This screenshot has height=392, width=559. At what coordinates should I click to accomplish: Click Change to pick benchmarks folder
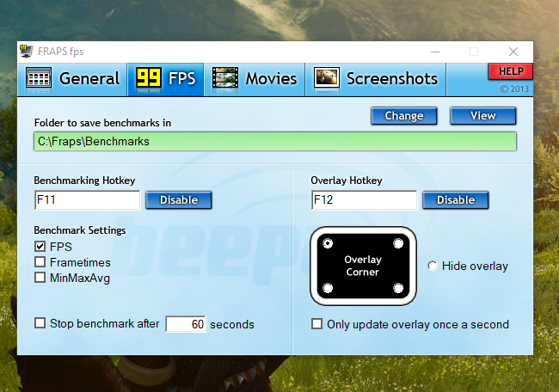point(404,116)
